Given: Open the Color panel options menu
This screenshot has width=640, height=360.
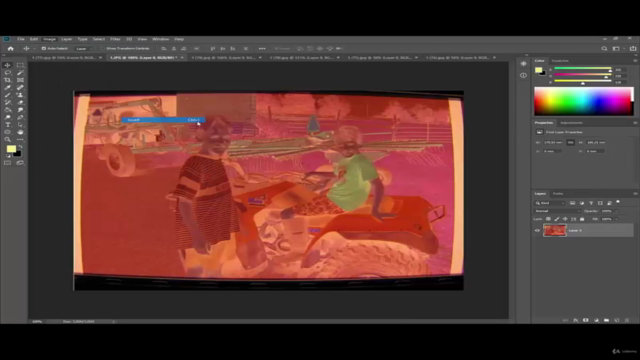Looking at the screenshot, I should point(635,61).
